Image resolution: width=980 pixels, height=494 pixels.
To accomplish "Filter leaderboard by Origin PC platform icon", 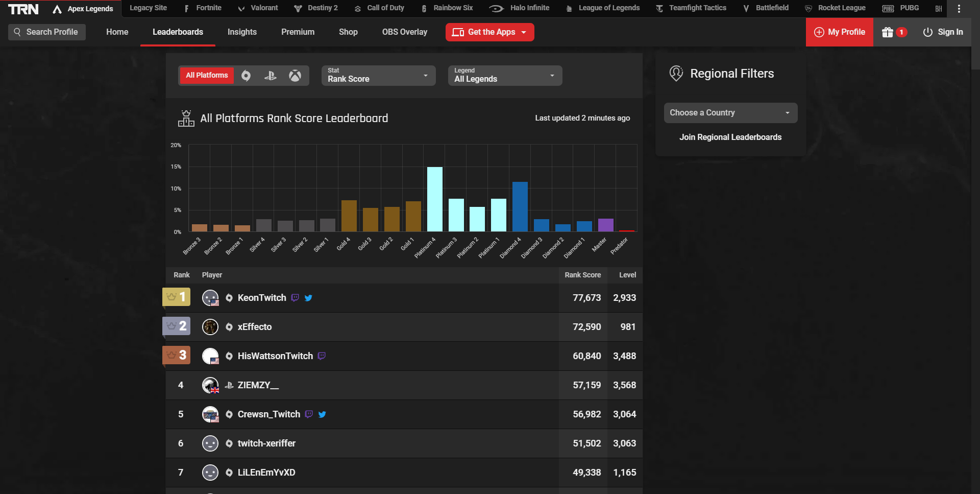I will point(246,76).
